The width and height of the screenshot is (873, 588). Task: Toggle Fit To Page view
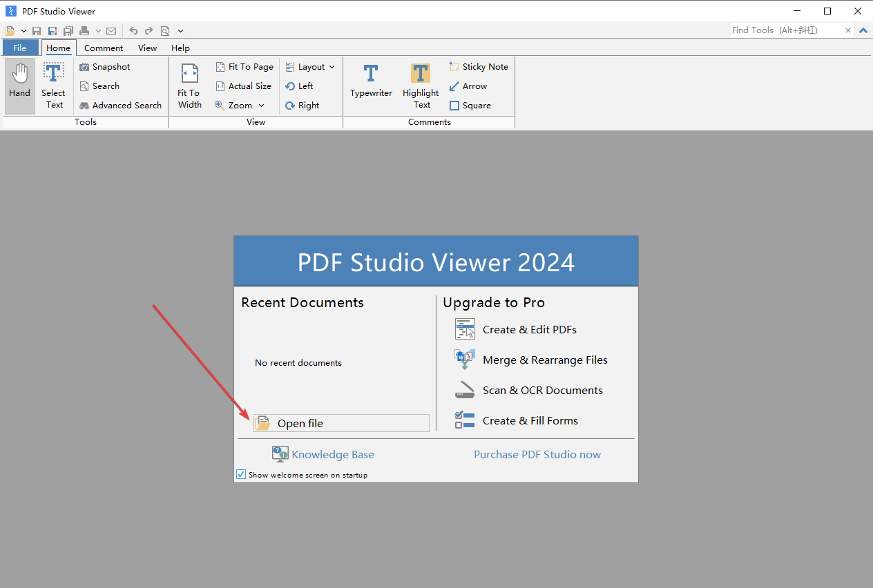click(x=244, y=66)
